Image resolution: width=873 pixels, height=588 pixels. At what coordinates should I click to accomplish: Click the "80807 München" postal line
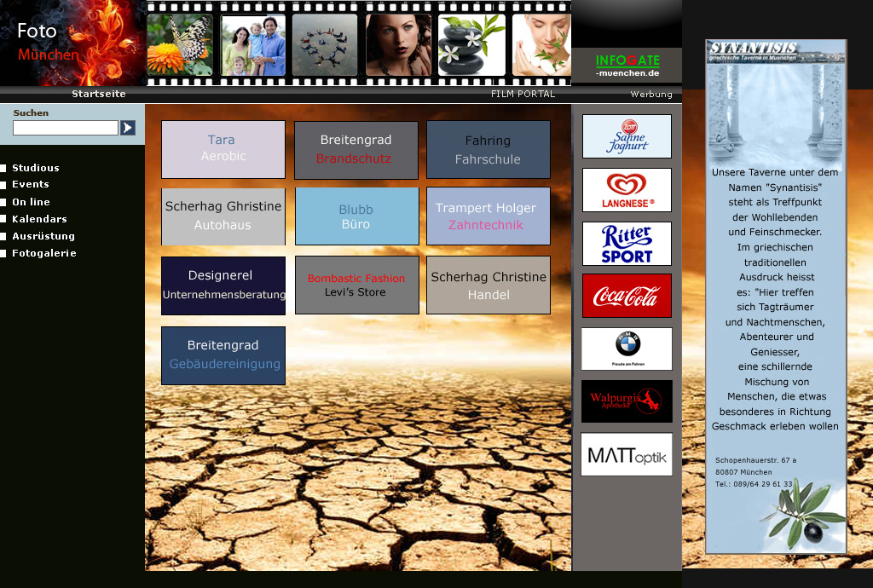743,472
